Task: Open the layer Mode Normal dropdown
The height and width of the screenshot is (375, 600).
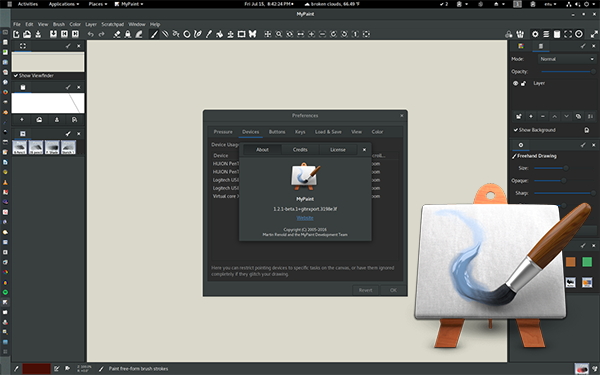Action: point(567,59)
